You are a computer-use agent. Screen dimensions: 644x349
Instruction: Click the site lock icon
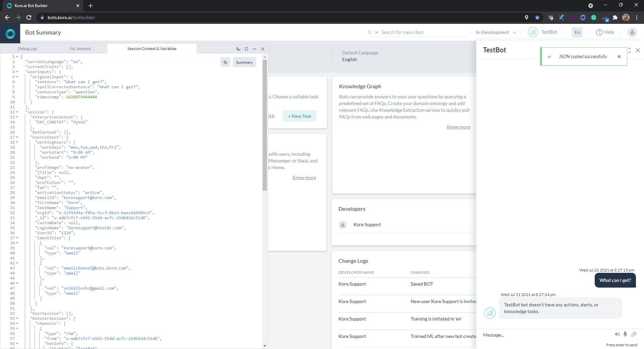click(x=42, y=17)
